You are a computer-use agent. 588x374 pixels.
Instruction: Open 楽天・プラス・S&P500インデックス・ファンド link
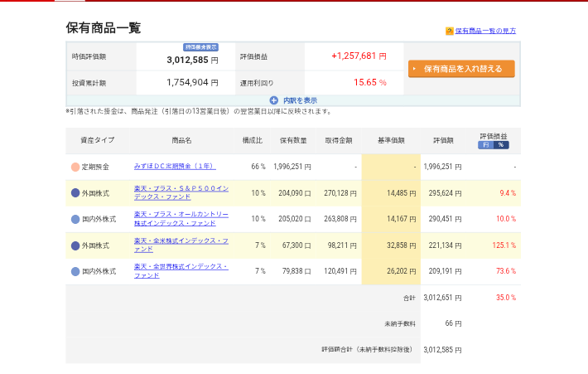tap(181, 192)
